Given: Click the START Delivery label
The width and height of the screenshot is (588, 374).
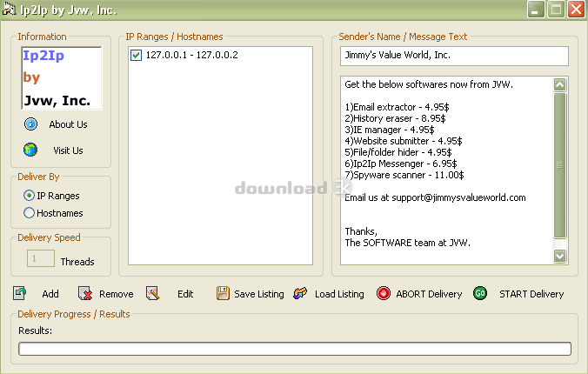Looking at the screenshot, I should (x=531, y=294).
